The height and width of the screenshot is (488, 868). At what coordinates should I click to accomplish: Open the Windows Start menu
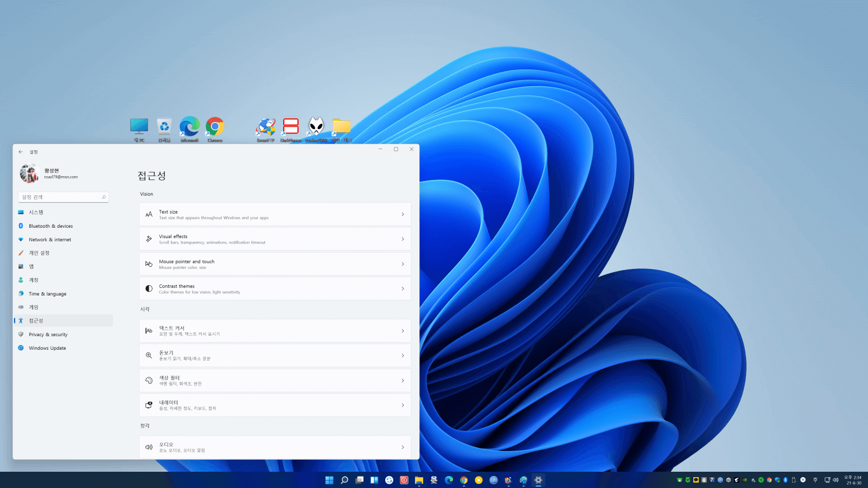point(329,480)
